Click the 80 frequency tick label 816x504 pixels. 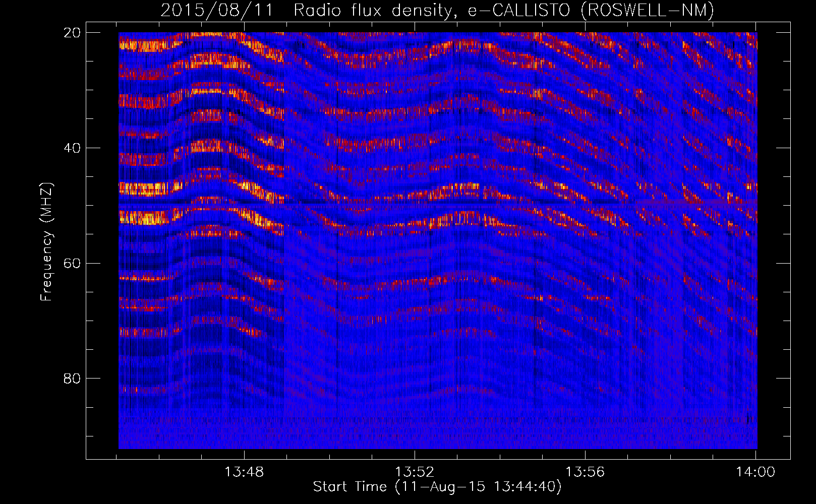(72, 379)
